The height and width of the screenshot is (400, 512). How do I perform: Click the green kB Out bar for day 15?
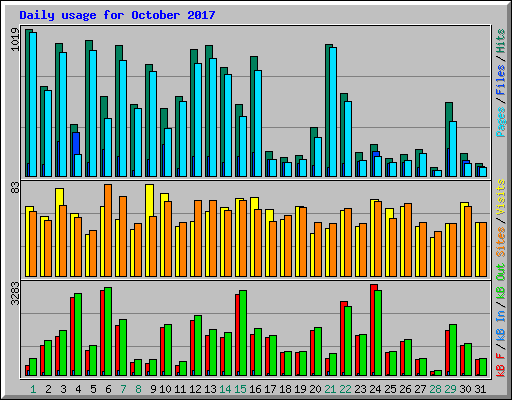pos(243,333)
